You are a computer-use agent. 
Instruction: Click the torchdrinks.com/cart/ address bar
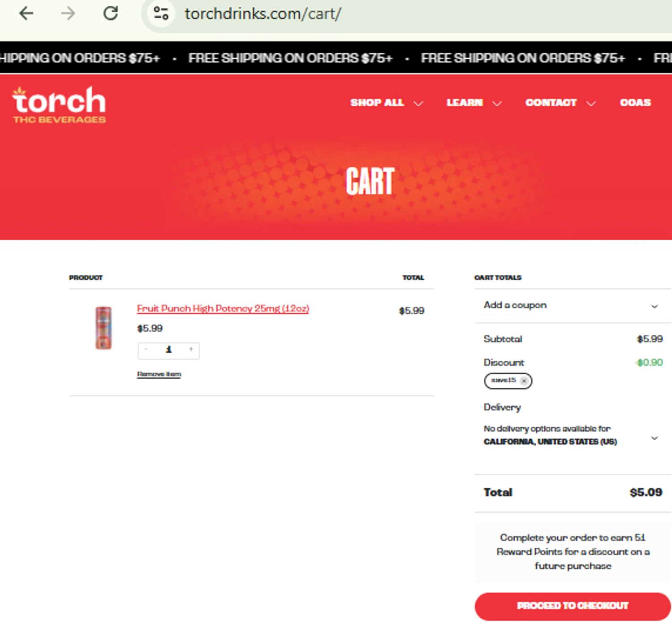pyautogui.click(x=263, y=14)
